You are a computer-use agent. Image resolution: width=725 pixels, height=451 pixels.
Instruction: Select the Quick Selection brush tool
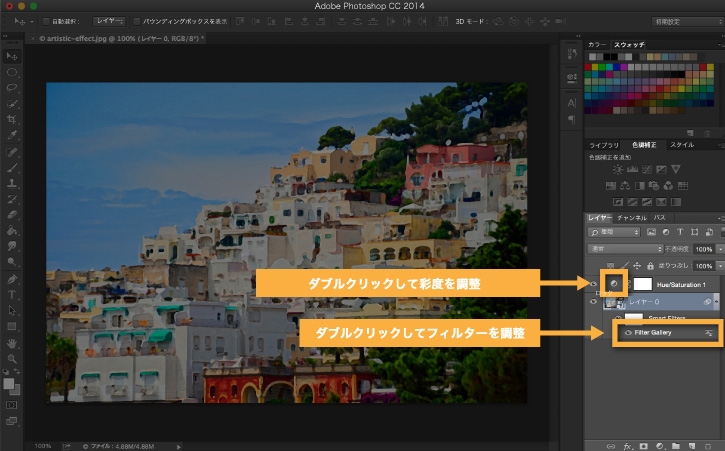(12, 104)
